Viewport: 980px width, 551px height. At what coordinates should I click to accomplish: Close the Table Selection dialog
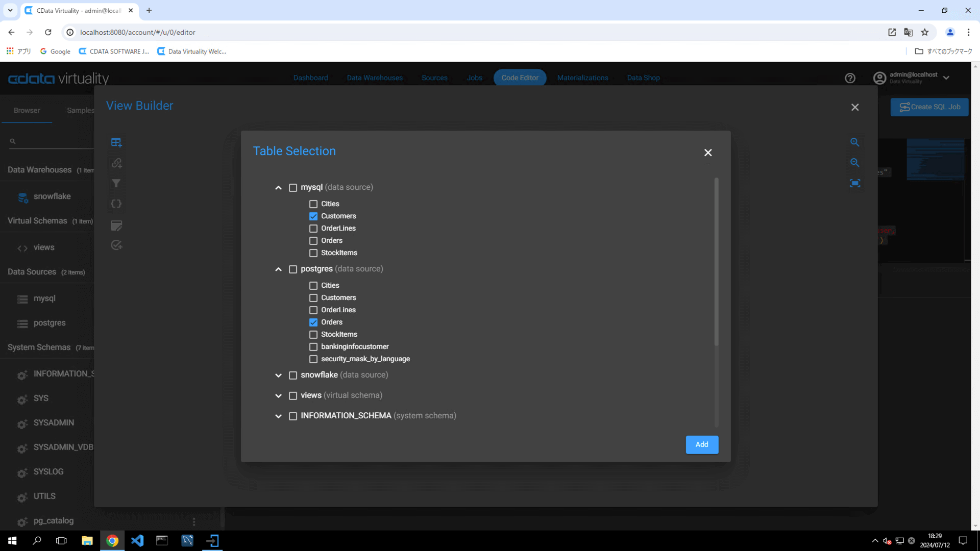(x=708, y=153)
